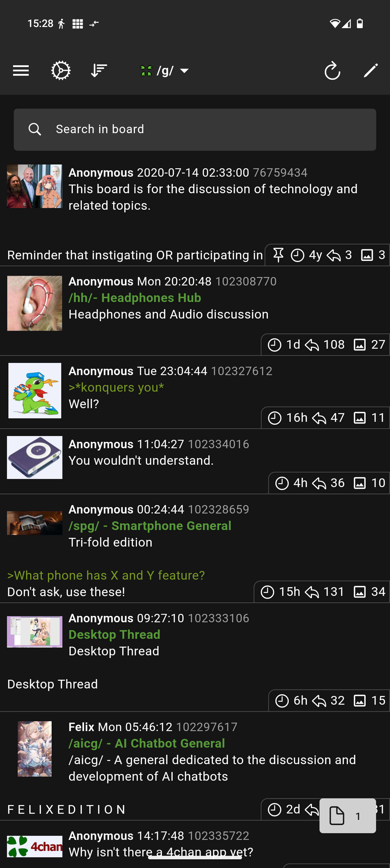
Task: Open the /aicg/ - AI Chatbot General thread
Action: click(x=147, y=743)
